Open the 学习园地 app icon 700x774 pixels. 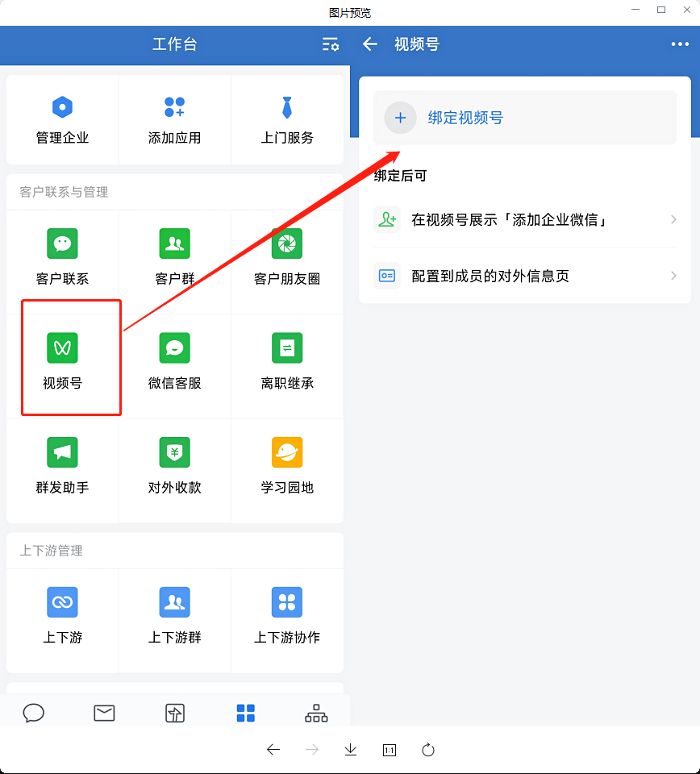287,463
